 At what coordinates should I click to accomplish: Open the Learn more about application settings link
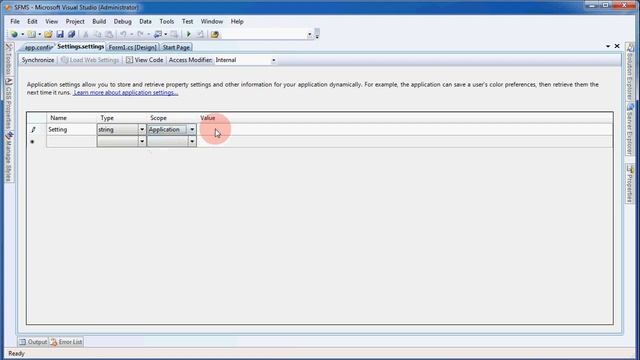coord(126,93)
